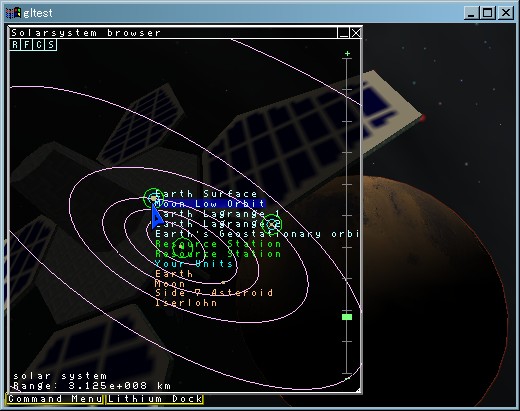Maximize the gltest window
Image resolution: width=520 pixels, height=411 pixels.
pyautogui.click(x=488, y=13)
